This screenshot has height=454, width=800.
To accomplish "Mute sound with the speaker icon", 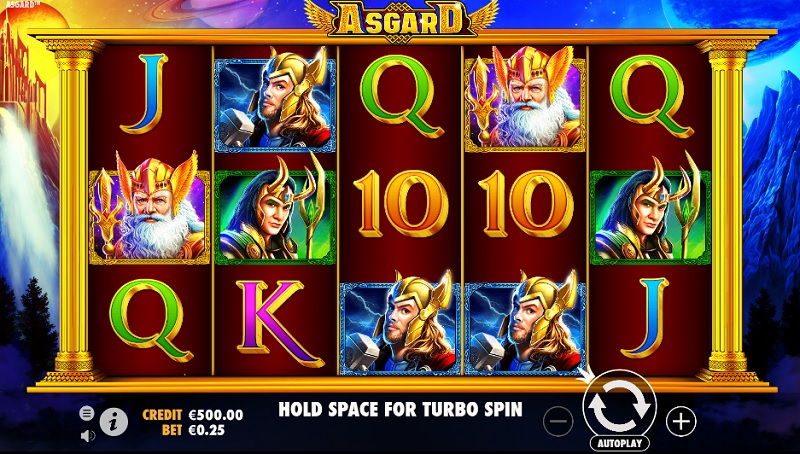I will pos(88,435).
